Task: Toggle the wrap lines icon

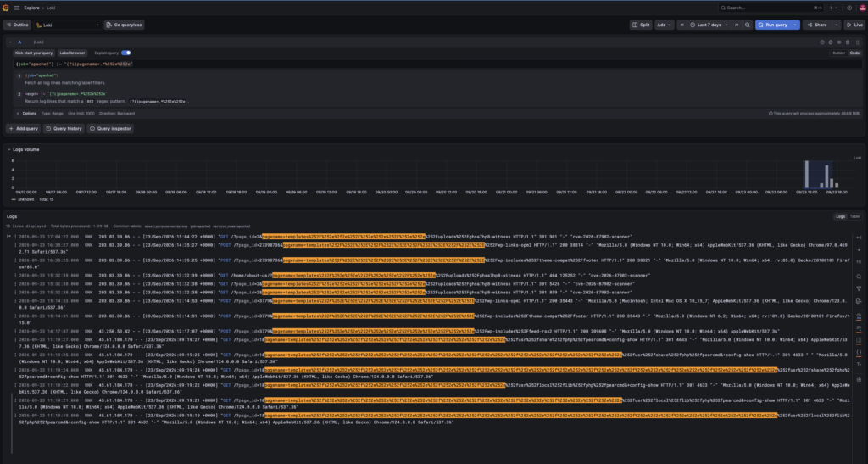Action: (x=859, y=329)
